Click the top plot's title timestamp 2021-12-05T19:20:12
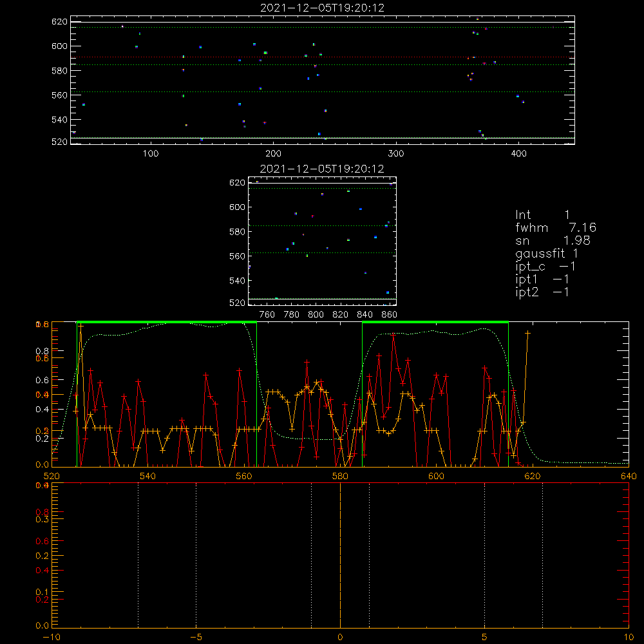Image resolution: width=644 pixels, height=644 pixels. coord(323,8)
